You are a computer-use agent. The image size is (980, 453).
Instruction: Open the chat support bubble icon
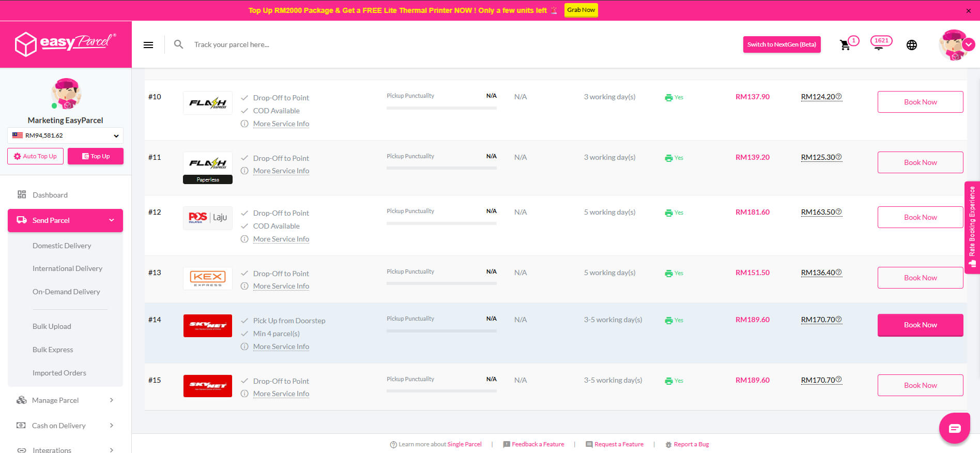[x=954, y=428]
